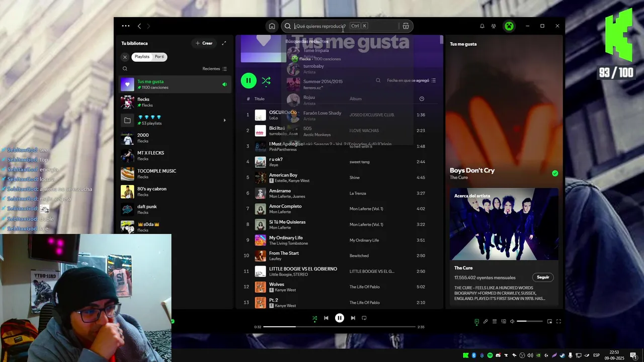Screen dimensions: 644x362
Task: Seek on the track progress bar
Action: 339,327
